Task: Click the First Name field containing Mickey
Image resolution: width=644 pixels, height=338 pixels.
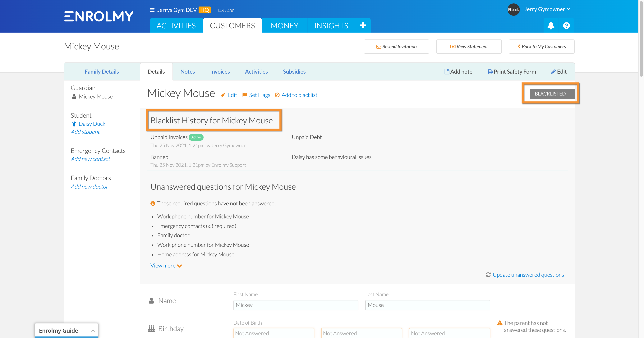Action: (x=296, y=305)
